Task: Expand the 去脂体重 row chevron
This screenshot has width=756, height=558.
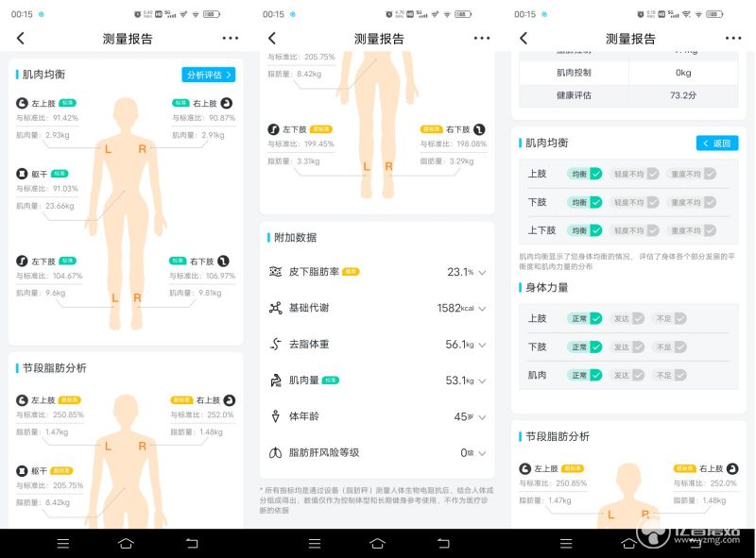Action: coord(482,345)
